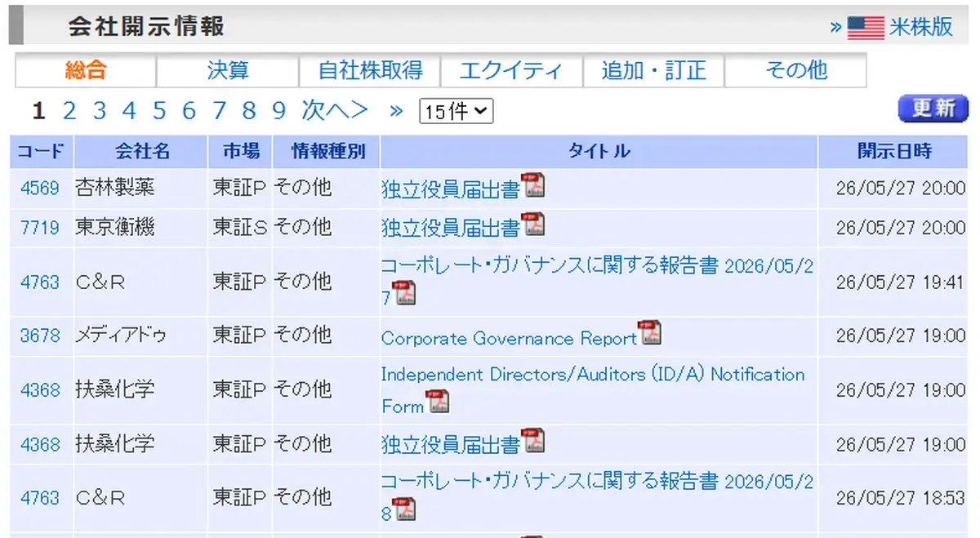Open the 米株版 link
980x538 pixels.
(921, 27)
